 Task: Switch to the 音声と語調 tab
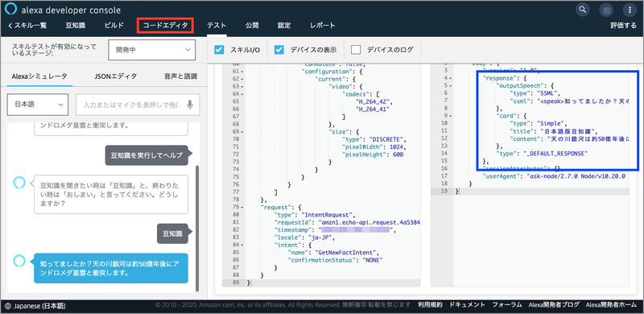tap(180, 76)
